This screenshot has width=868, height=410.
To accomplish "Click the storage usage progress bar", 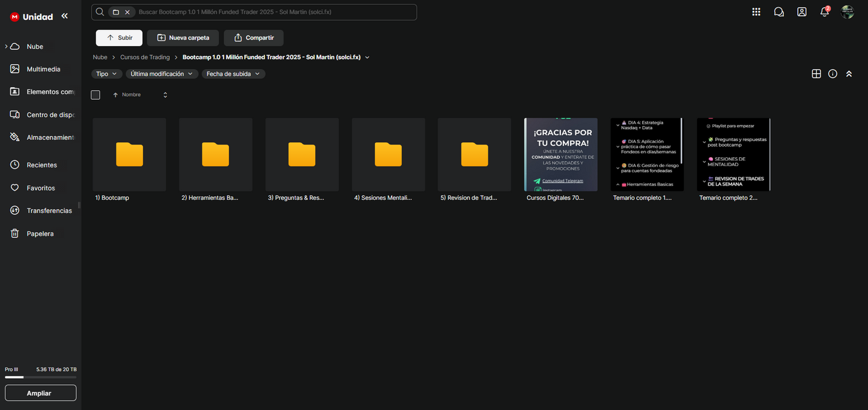I will tap(40, 378).
